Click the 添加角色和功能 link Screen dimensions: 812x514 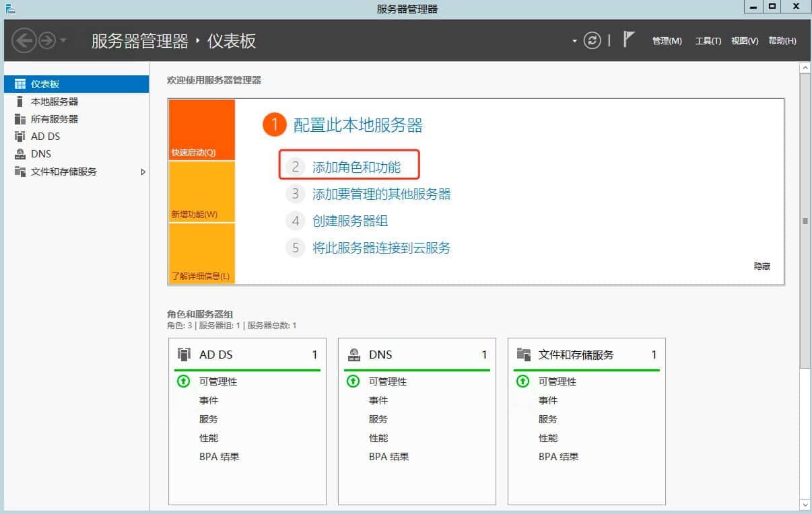(x=356, y=167)
